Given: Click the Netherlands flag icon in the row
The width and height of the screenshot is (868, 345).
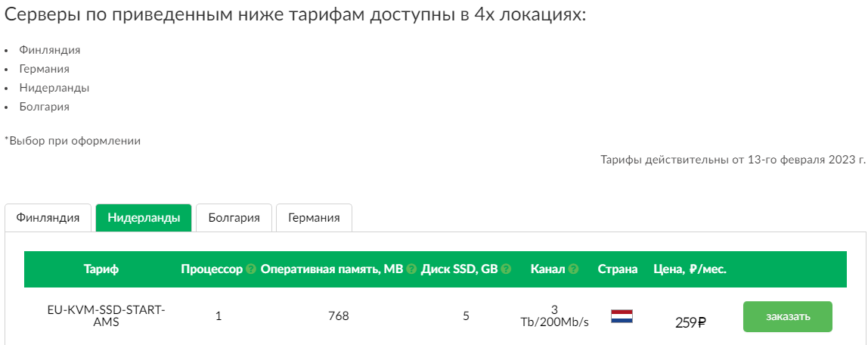Looking at the screenshot, I should [x=622, y=317].
